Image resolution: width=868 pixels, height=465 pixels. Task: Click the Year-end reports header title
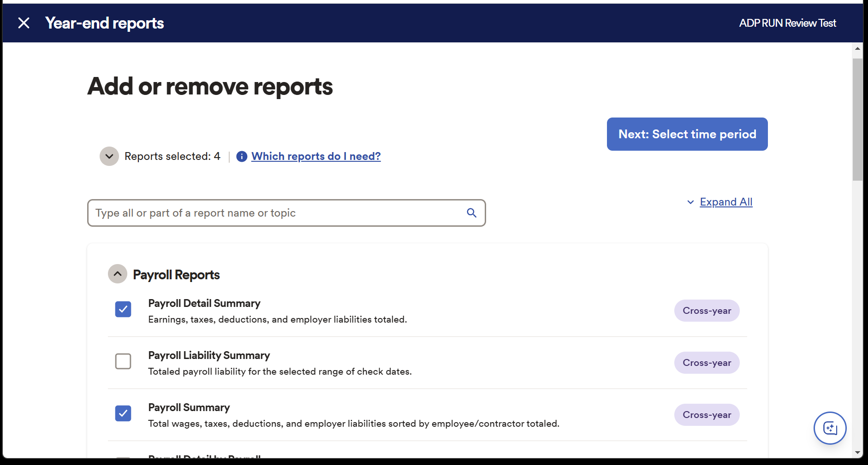pos(105,23)
